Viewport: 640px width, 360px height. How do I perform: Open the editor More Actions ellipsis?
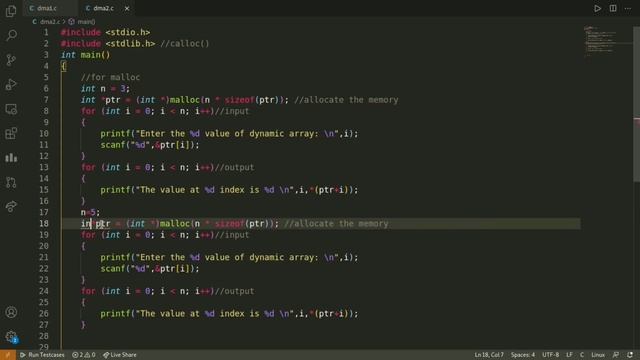(628, 8)
